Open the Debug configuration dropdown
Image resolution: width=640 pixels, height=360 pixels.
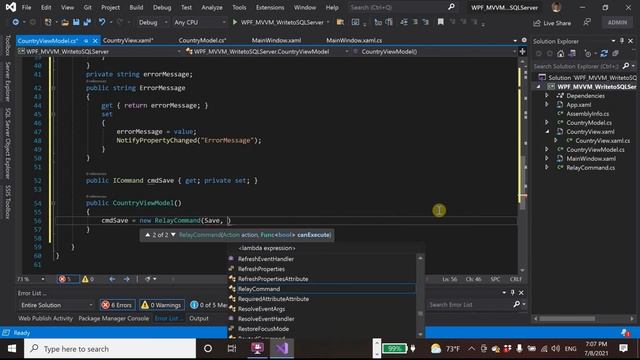(x=153, y=22)
